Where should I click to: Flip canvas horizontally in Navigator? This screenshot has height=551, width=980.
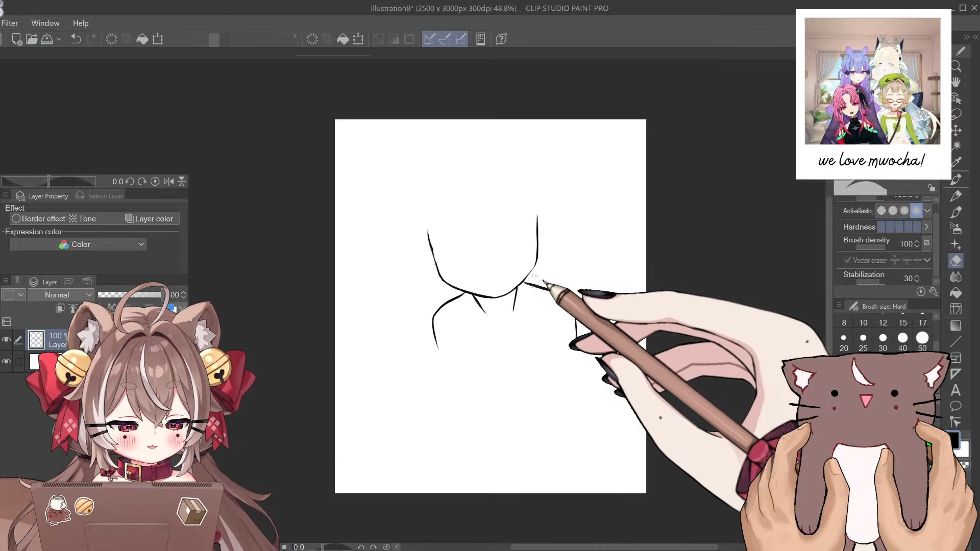point(169,181)
